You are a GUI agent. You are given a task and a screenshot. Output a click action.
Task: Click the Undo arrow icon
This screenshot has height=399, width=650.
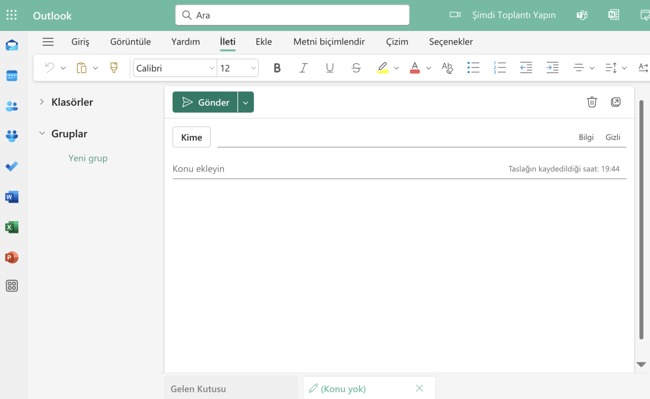coord(49,68)
